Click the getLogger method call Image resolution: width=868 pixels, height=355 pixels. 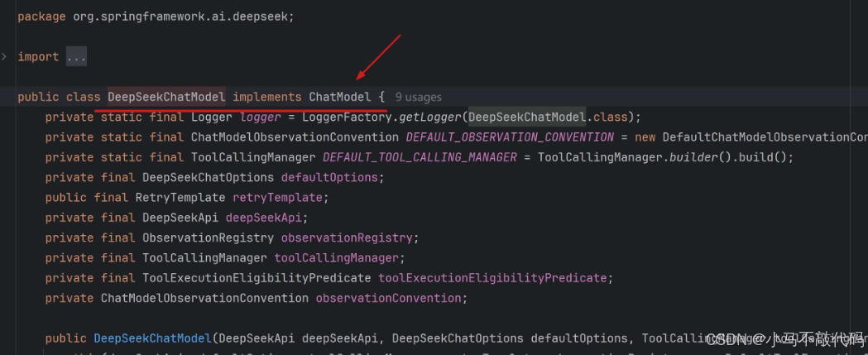pyautogui.click(x=430, y=118)
